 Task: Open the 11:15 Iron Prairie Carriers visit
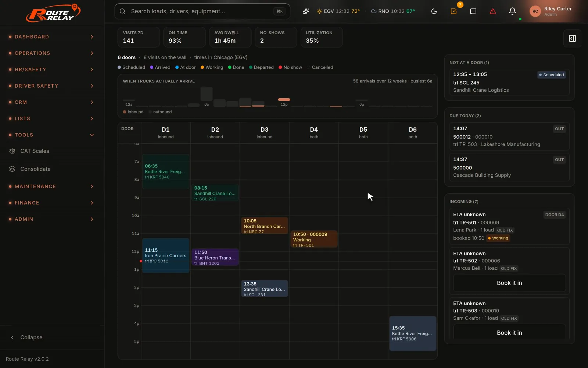point(166,255)
